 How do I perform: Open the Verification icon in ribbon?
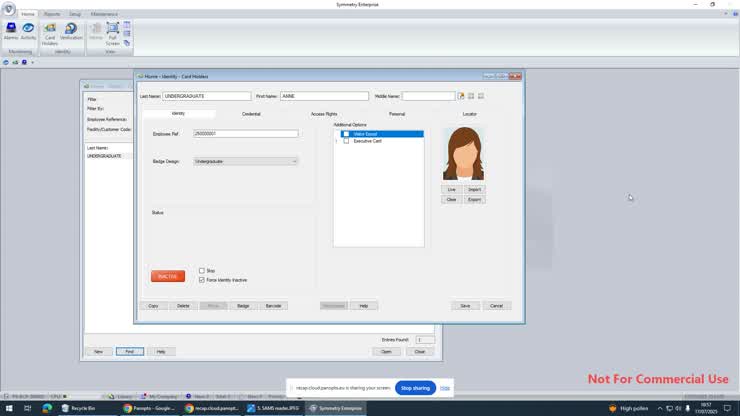coord(71,31)
